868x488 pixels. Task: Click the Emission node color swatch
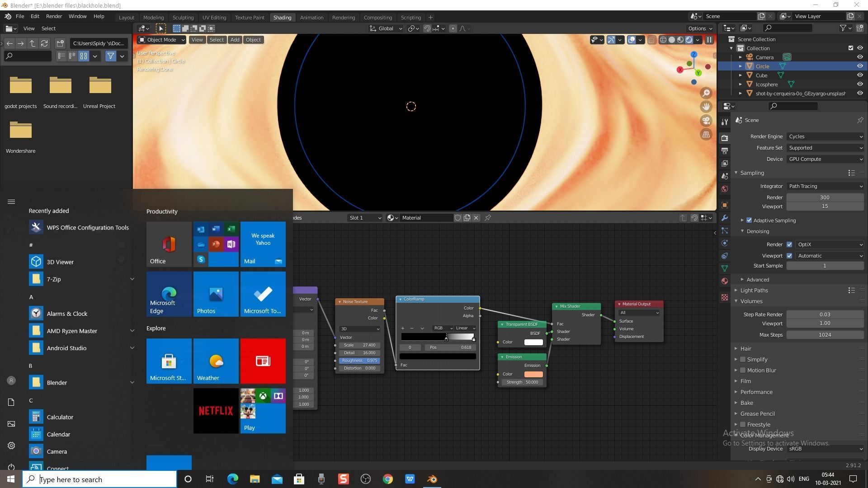(533, 374)
